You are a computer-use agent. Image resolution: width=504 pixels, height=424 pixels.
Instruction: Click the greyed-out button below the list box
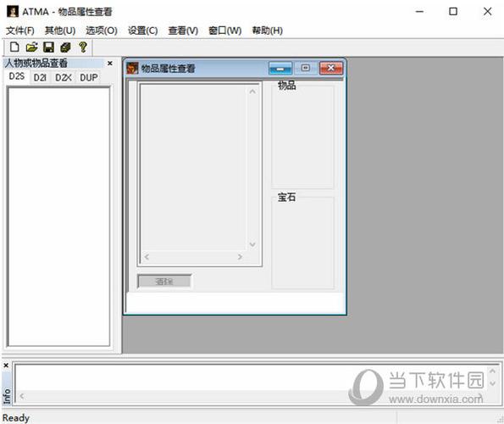pos(164,282)
